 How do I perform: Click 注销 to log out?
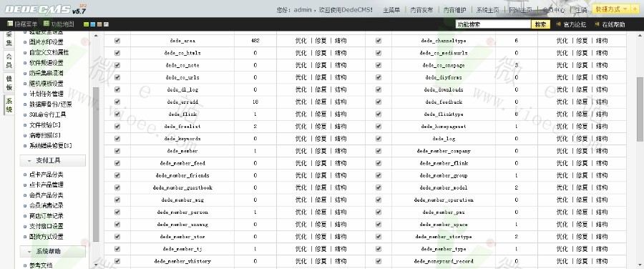point(581,10)
